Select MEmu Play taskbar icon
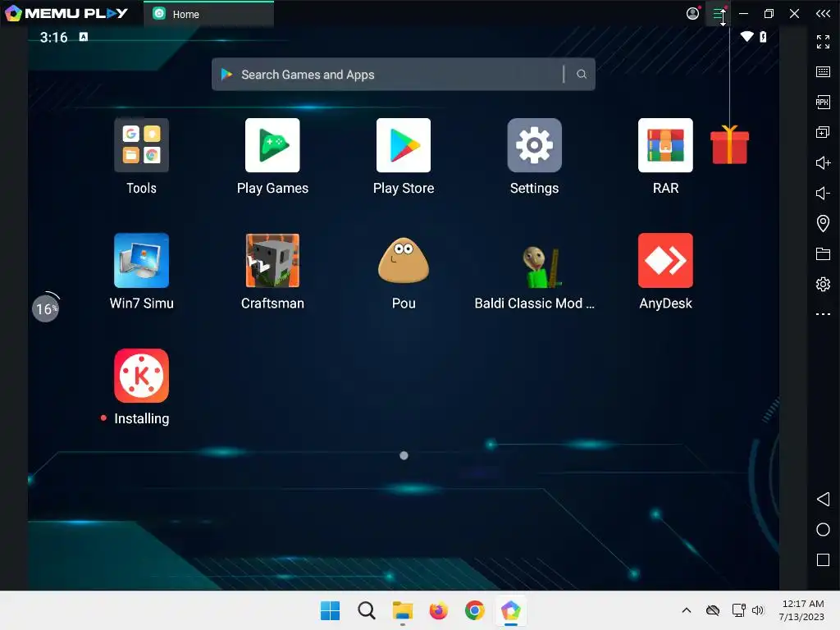This screenshot has width=840, height=630. point(510,610)
